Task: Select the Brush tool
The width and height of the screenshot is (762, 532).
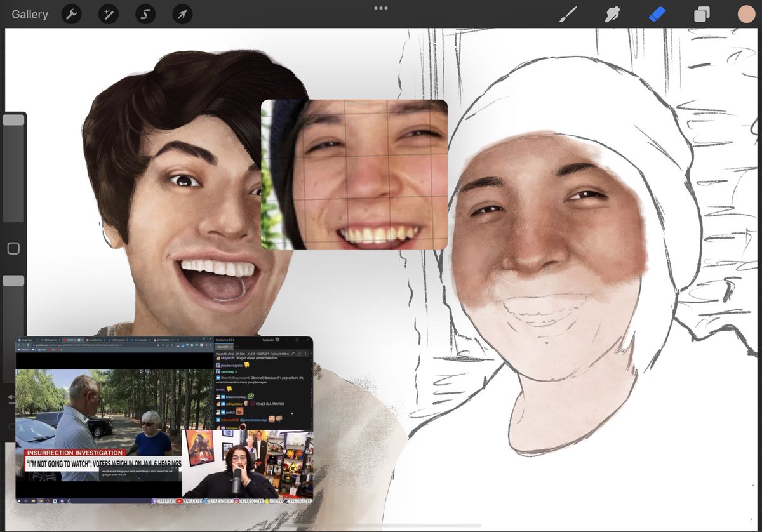Action: [568, 15]
